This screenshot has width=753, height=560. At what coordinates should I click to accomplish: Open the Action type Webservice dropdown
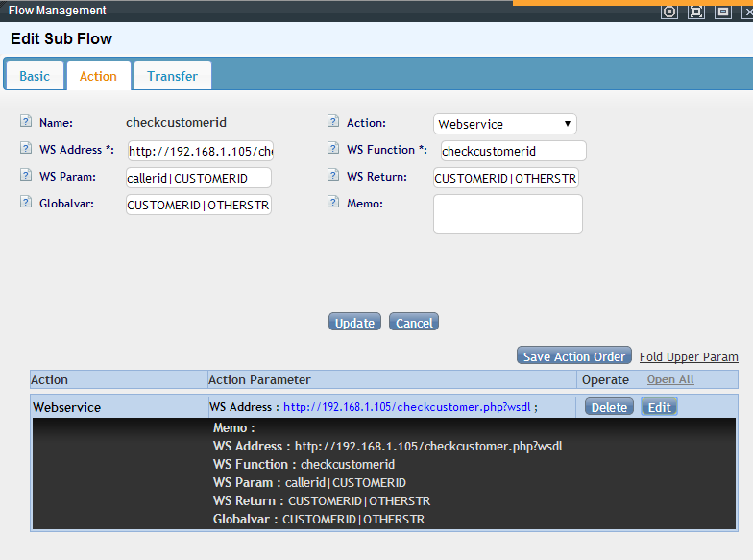505,124
